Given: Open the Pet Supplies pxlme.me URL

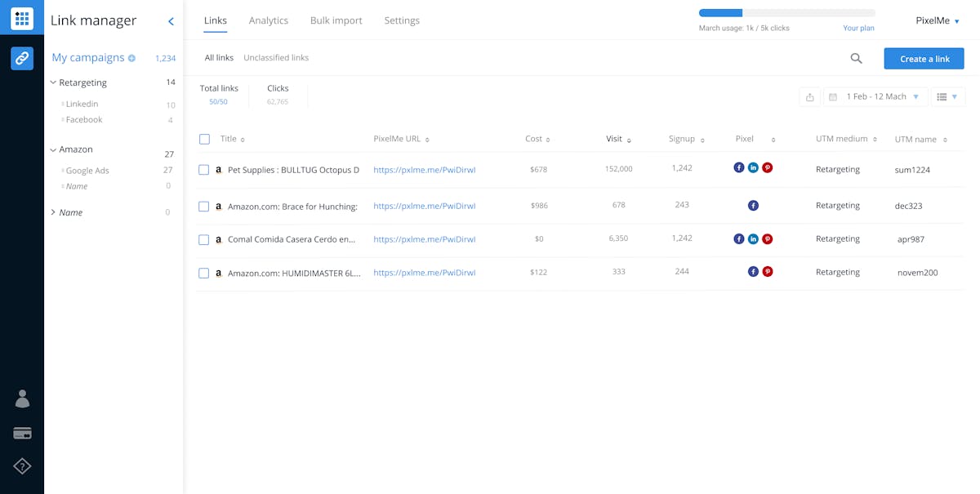Looking at the screenshot, I should point(425,170).
